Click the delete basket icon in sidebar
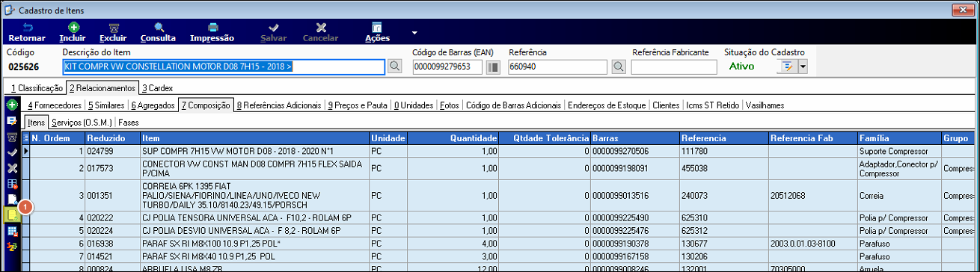This screenshot has height=272, width=980. click(12, 137)
